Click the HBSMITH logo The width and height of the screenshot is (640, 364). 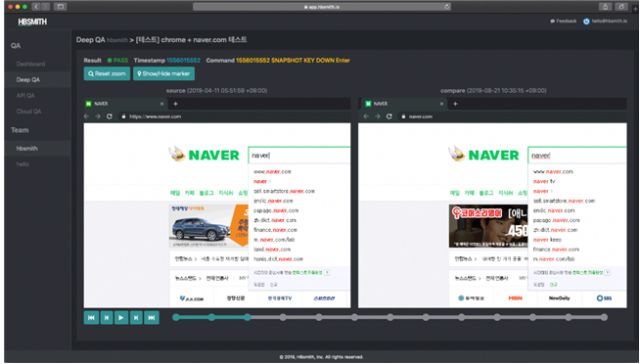[x=32, y=22]
